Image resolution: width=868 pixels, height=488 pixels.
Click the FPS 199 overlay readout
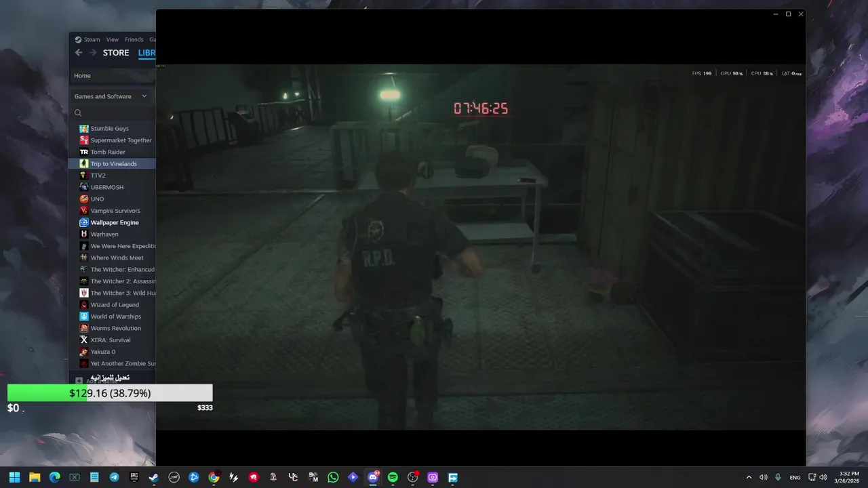(x=702, y=73)
